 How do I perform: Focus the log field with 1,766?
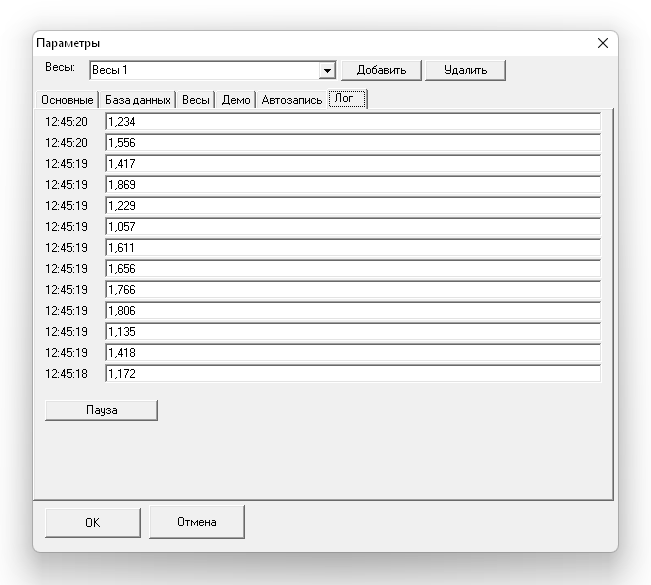(352, 290)
